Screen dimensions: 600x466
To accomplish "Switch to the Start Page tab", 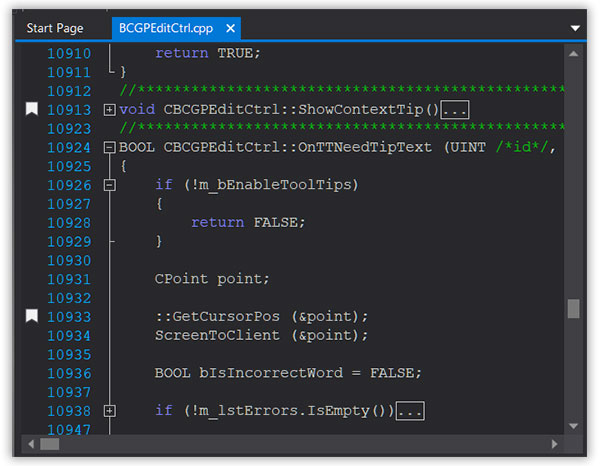I will pyautogui.click(x=55, y=28).
